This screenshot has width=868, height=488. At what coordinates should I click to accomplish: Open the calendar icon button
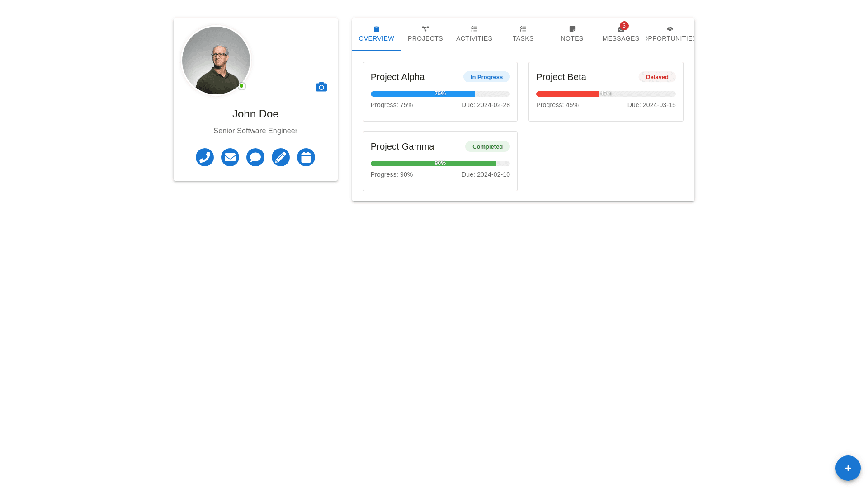pos(306,157)
